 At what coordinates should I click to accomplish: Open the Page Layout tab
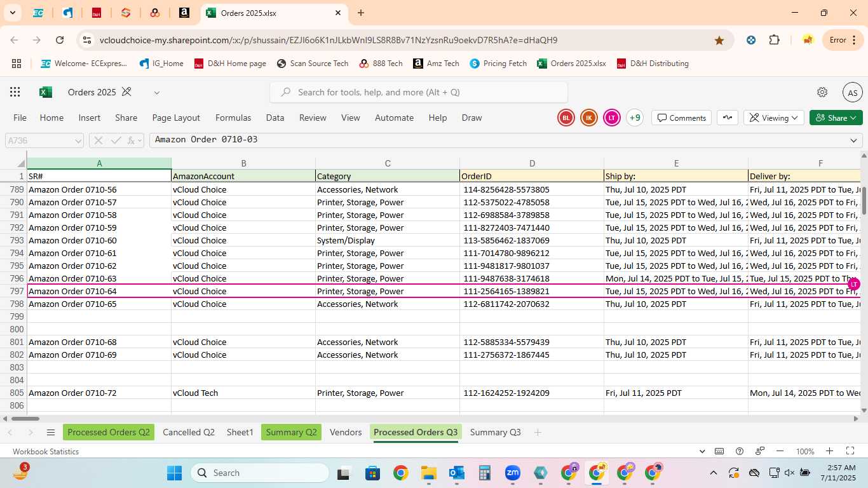(x=176, y=118)
